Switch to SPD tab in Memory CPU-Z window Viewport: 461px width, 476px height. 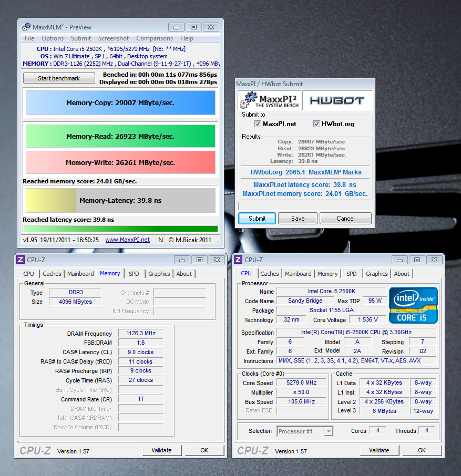134,274
